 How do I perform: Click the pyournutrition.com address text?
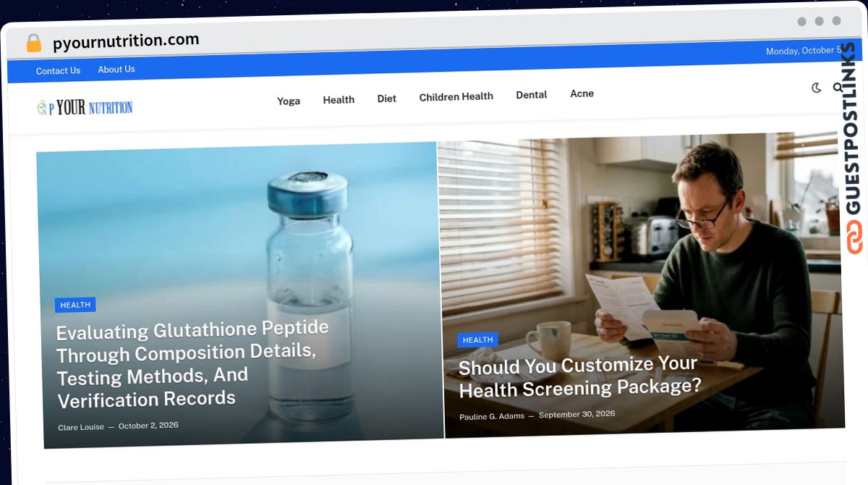click(x=126, y=41)
